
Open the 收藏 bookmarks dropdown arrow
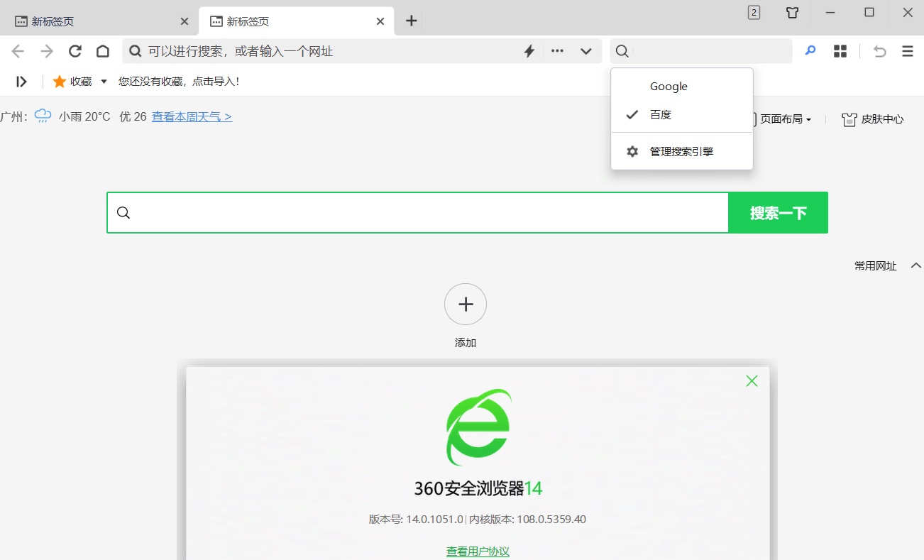pos(103,81)
